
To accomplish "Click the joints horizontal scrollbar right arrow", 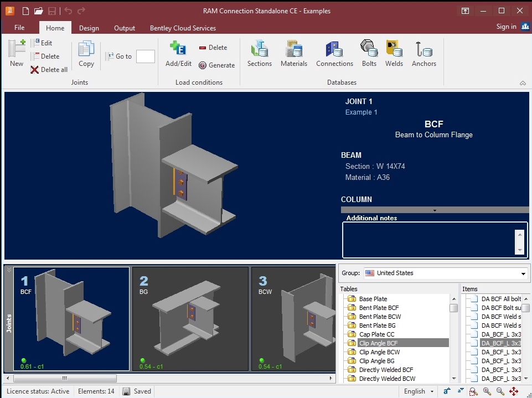I will [331, 378].
